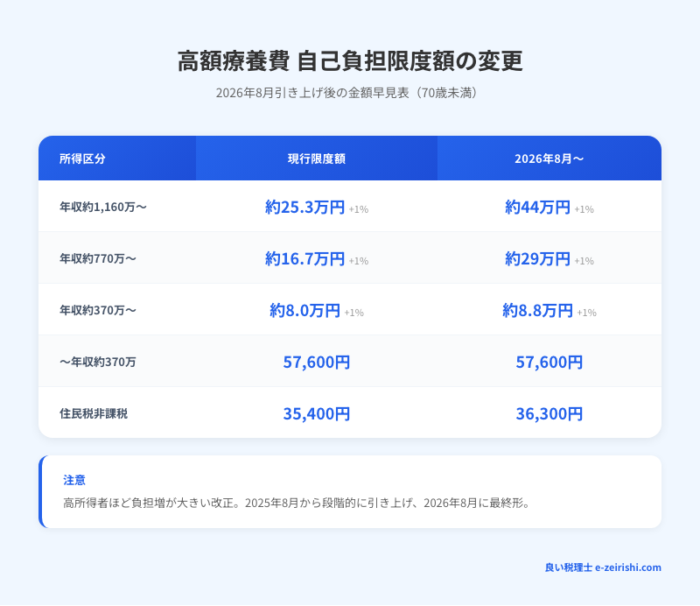
Task: Click the 注意 heading in the note box
Action: pos(74,481)
